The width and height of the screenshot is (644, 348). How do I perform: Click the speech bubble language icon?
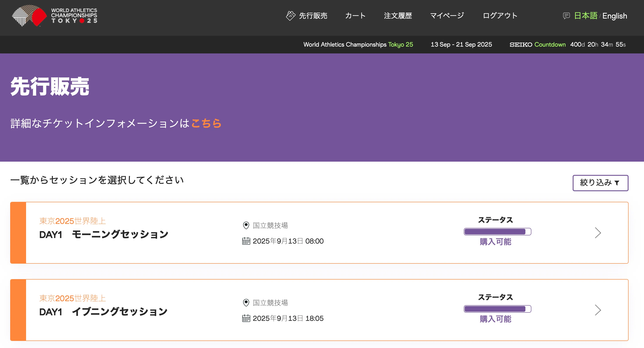(x=566, y=16)
